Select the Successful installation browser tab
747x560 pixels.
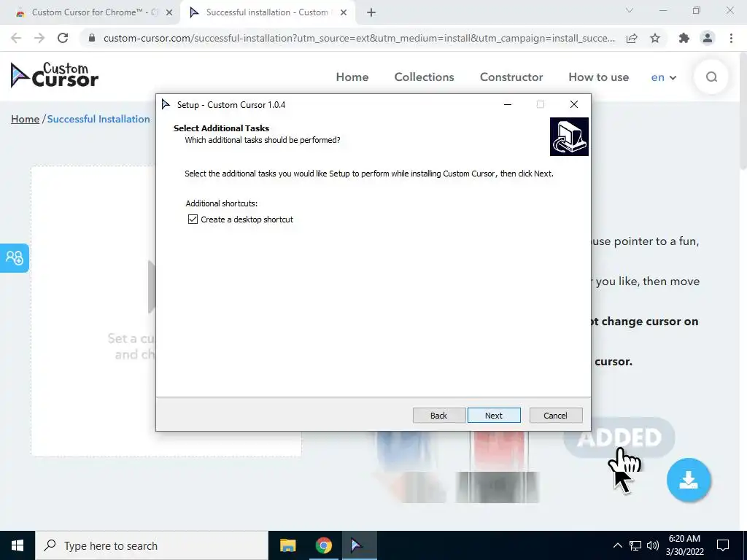click(x=267, y=12)
